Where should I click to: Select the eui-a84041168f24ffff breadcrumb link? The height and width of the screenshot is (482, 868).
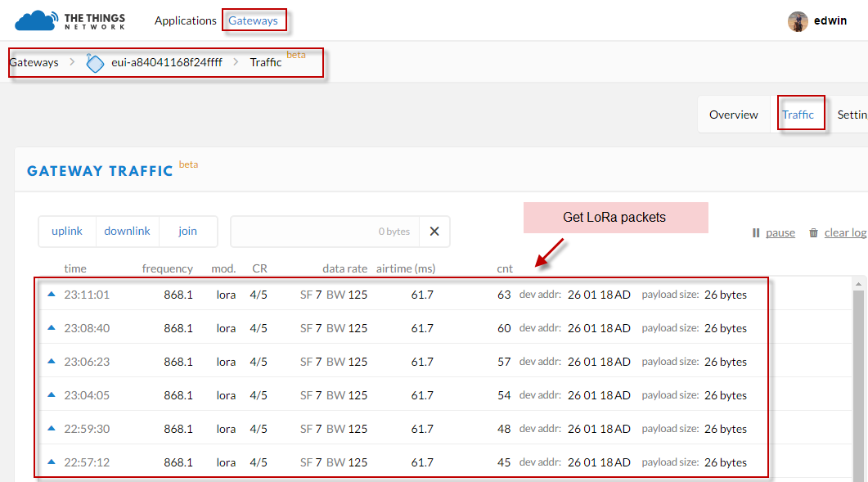click(167, 63)
